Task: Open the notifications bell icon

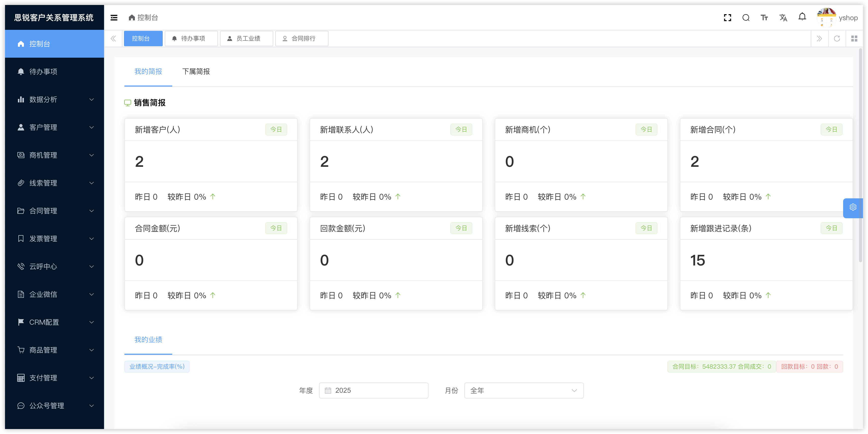Action: [x=802, y=17]
